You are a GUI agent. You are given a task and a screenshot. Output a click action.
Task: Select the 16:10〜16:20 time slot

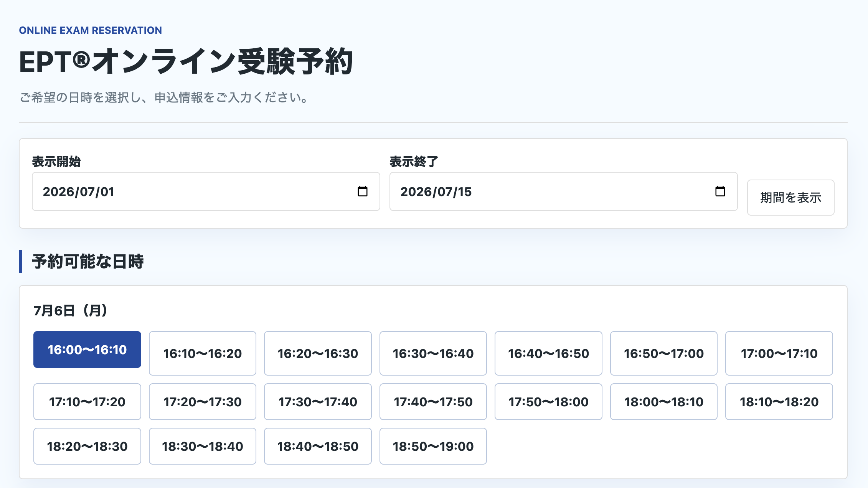click(x=203, y=353)
